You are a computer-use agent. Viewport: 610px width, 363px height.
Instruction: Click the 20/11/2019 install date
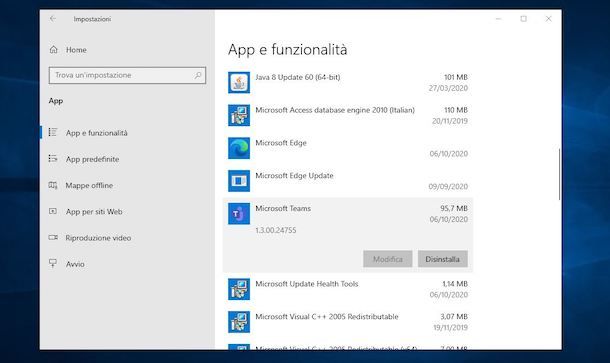click(450, 121)
